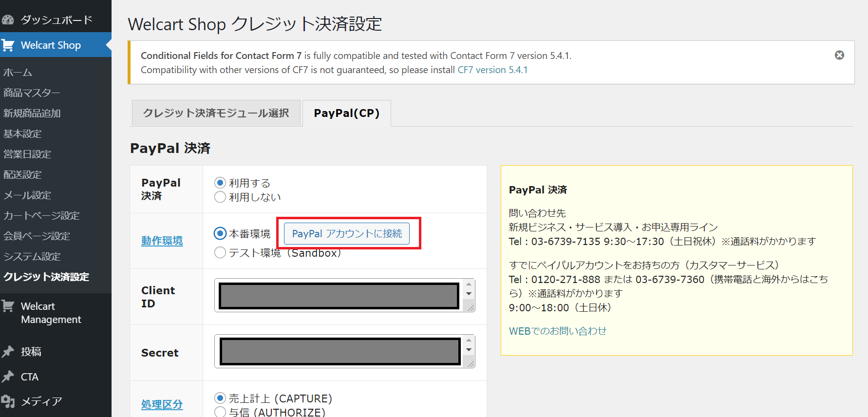
Task: Choose テスト環境 (Sandbox) option
Action: coord(220,252)
